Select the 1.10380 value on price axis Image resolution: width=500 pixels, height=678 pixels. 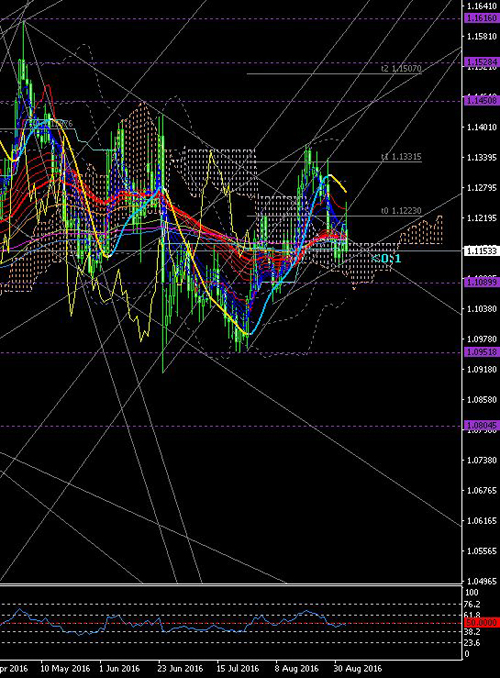click(479, 309)
